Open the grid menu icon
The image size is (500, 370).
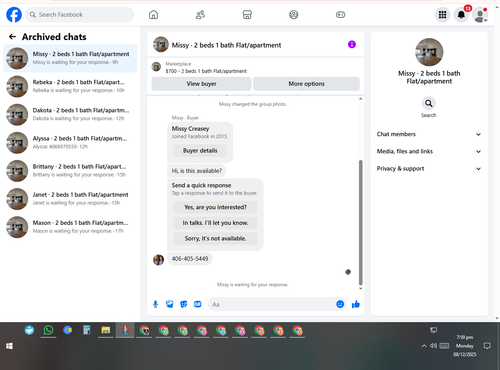[x=442, y=15]
